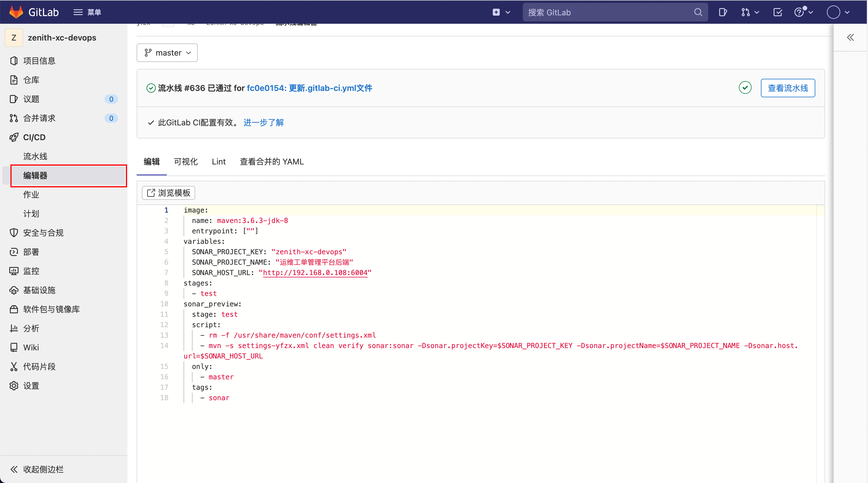Open the 进一步了解 link
This screenshot has width=868, height=483.
click(263, 122)
